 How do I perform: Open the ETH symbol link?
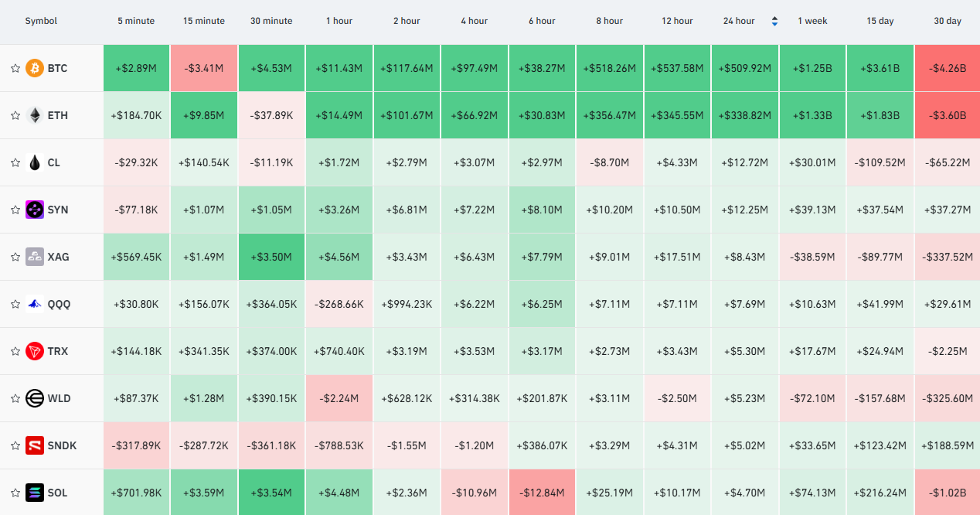pyautogui.click(x=58, y=115)
